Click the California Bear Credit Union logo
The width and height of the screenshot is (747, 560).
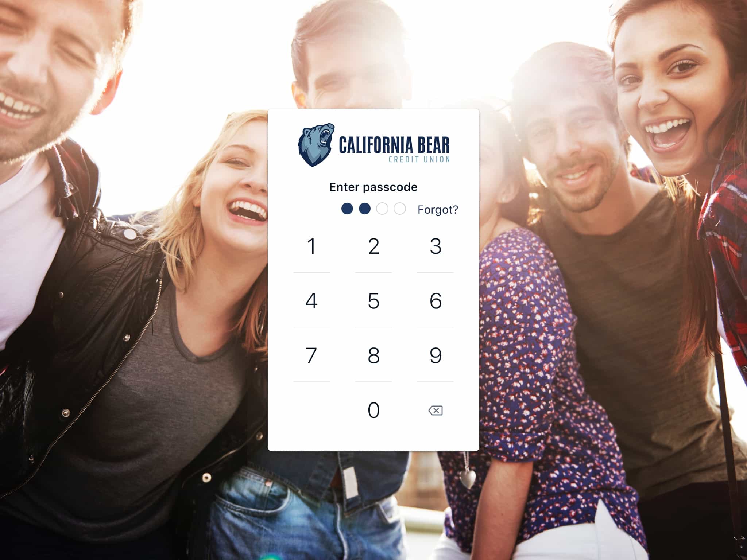(373, 150)
